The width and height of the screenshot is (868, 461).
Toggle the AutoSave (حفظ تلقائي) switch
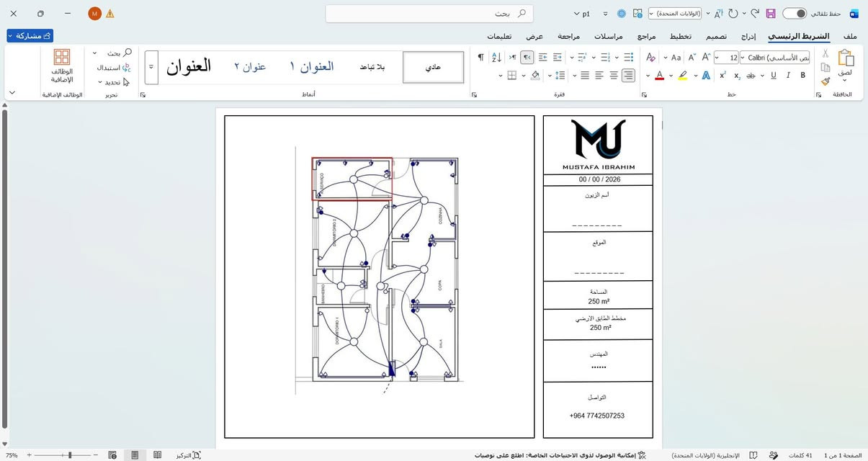(x=795, y=14)
